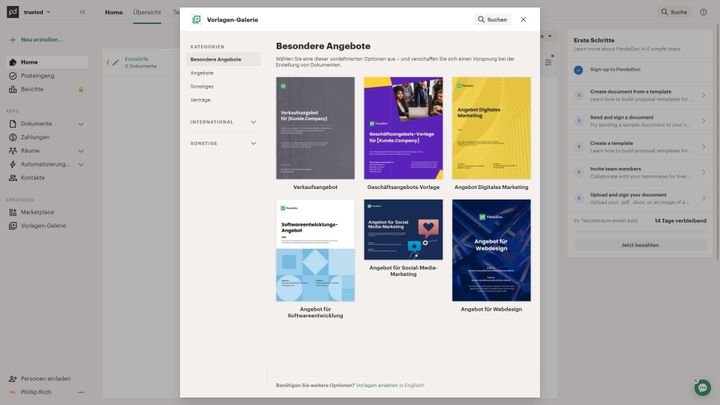Open the chat support bubble
The height and width of the screenshot is (405, 720).
[x=703, y=388]
